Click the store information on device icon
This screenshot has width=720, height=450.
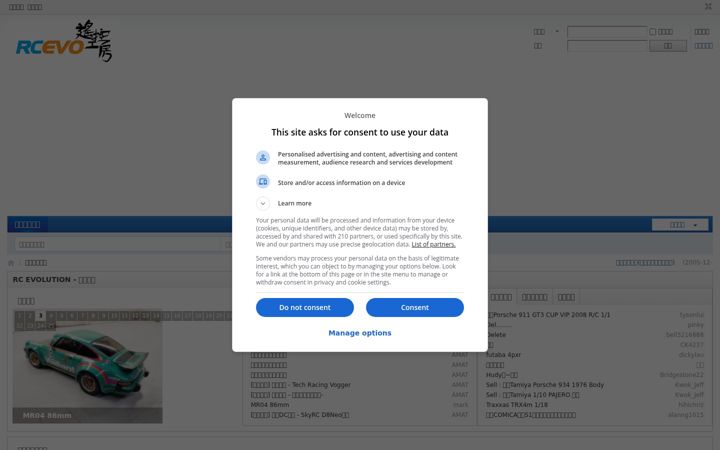point(263,182)
